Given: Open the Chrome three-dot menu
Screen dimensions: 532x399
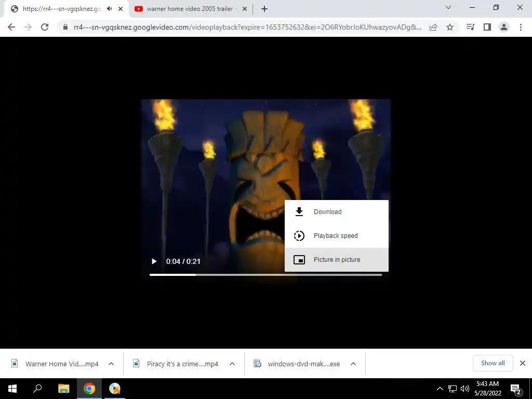Looking at the screenshot, I should [521, 27].
